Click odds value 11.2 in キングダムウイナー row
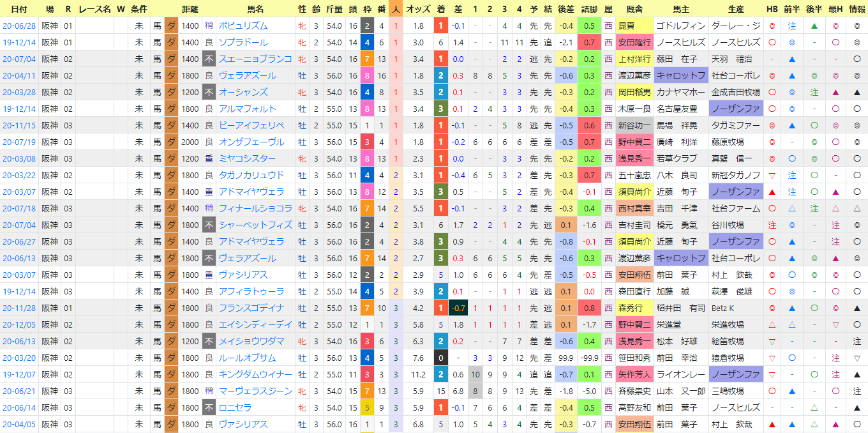The height and width of the screenshot is (433, 868). [x=418, y=374]
